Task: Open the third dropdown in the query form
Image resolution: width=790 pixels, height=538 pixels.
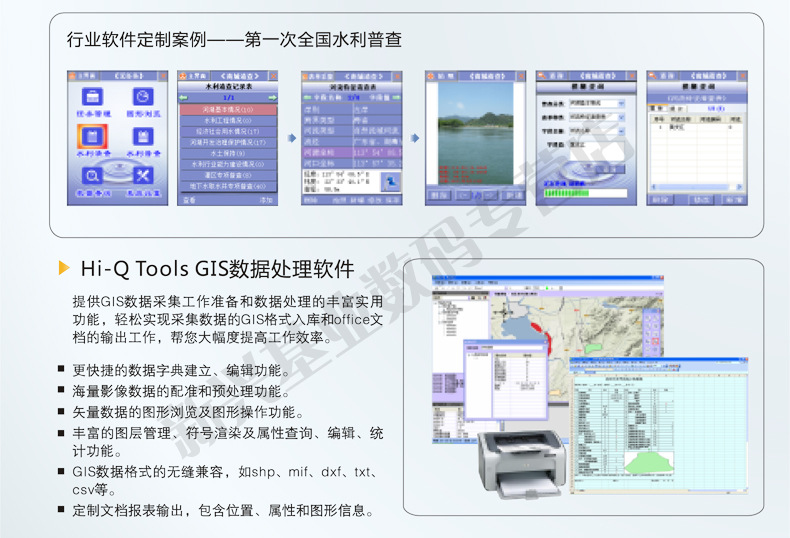Action: click(597, 131)
